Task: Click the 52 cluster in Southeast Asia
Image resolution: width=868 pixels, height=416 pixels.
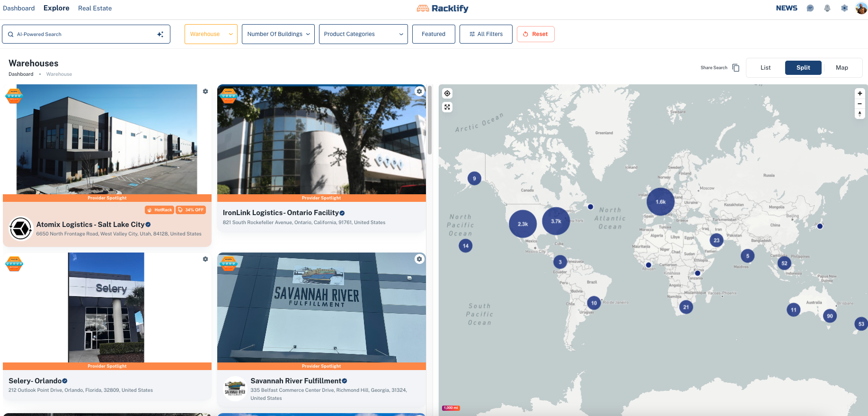Action: click(x=784, y=263)
